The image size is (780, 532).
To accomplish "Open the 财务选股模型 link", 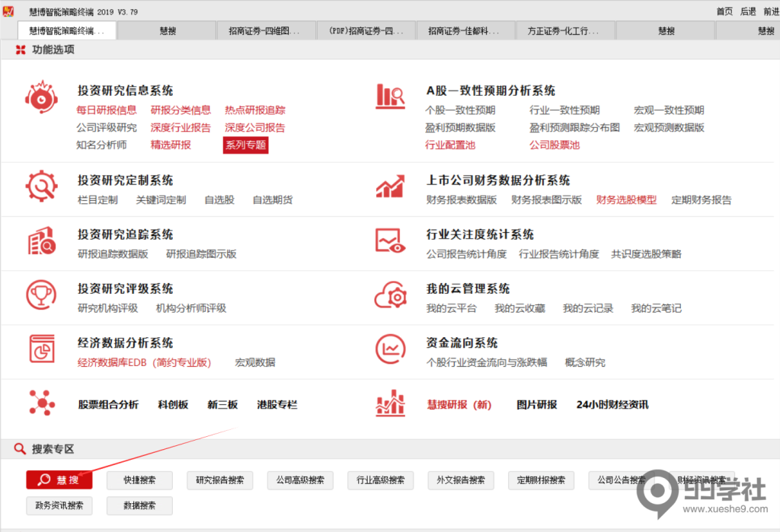I will coord(626,199).
